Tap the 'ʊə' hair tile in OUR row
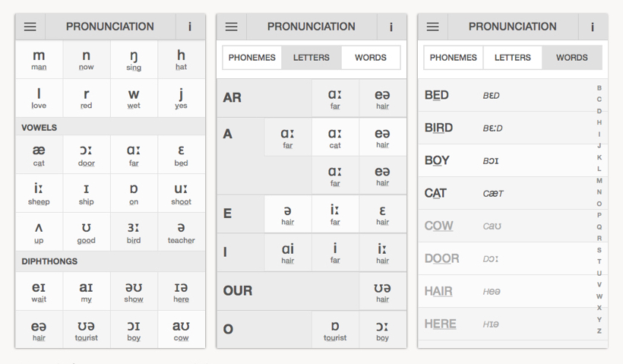 (382, 291)
